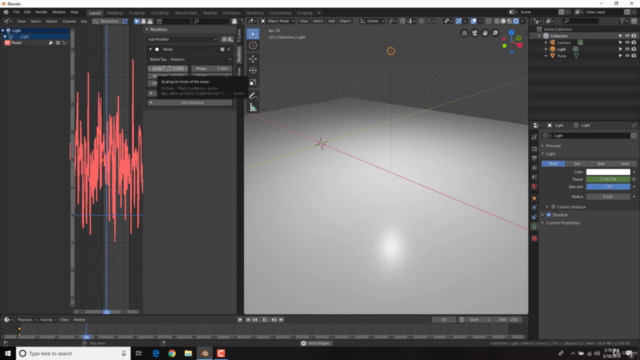Open File Explorer from the taskbar
The image size is (640, 360).
click(x=188, y=353)
